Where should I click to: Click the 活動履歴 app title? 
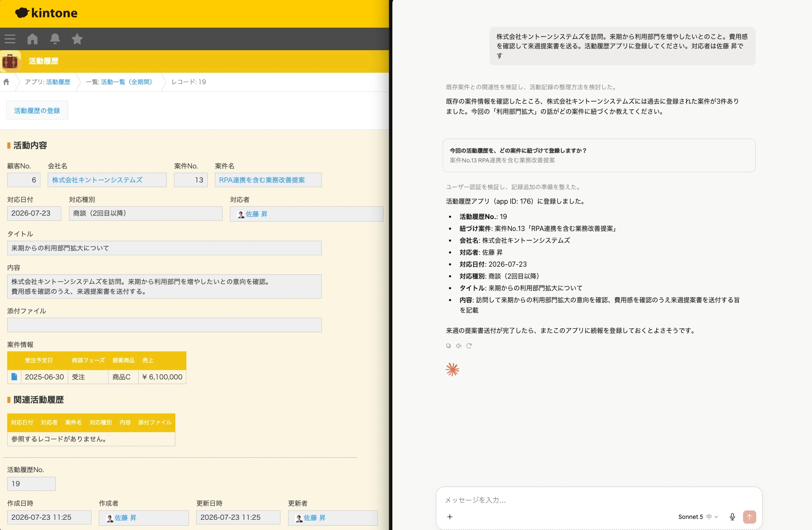[x=43, y=61]
